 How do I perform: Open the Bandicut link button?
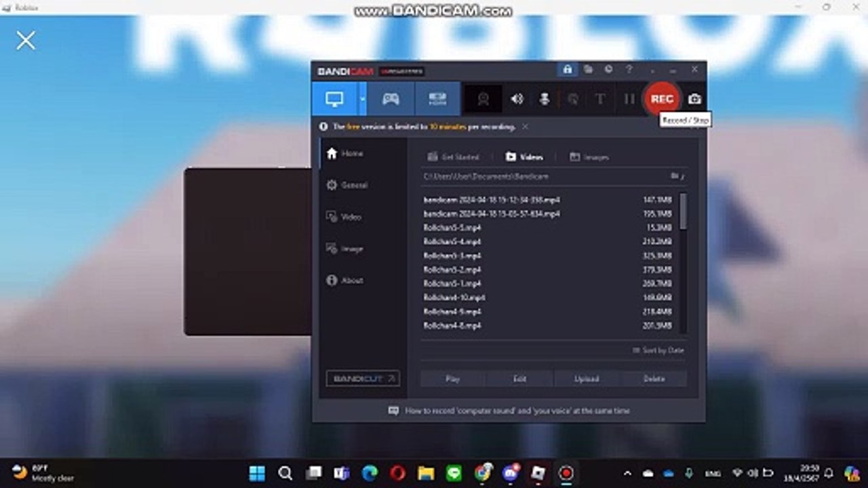click(x=363, y=378)
